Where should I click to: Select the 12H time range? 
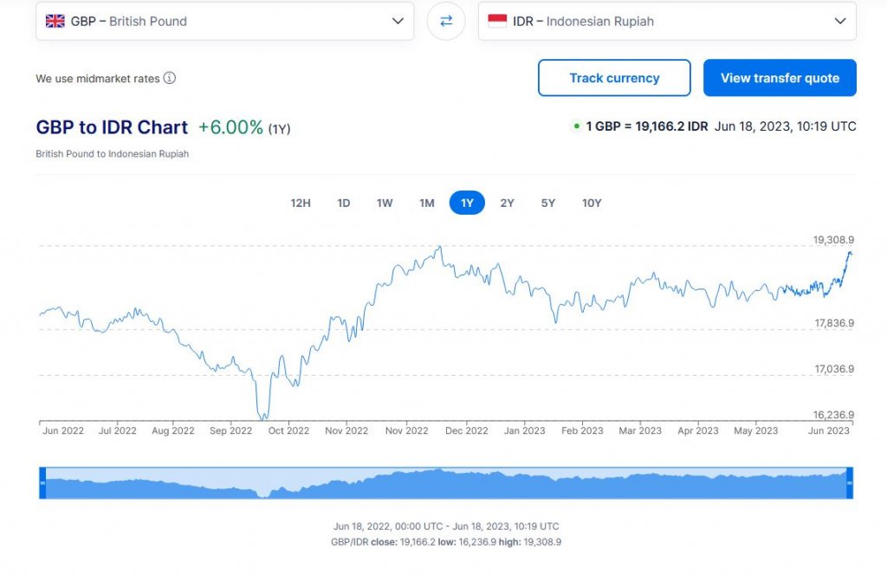pos(301,203)
